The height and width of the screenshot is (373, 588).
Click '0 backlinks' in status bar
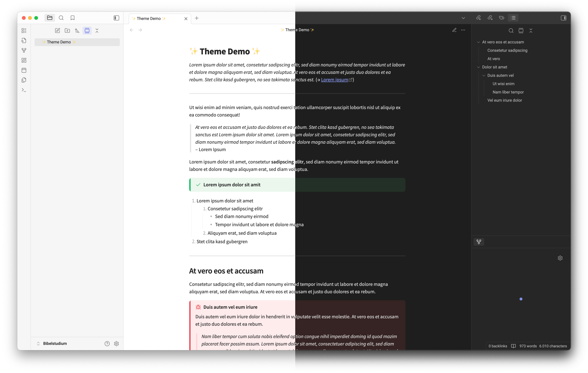click(x=498, y=346)
